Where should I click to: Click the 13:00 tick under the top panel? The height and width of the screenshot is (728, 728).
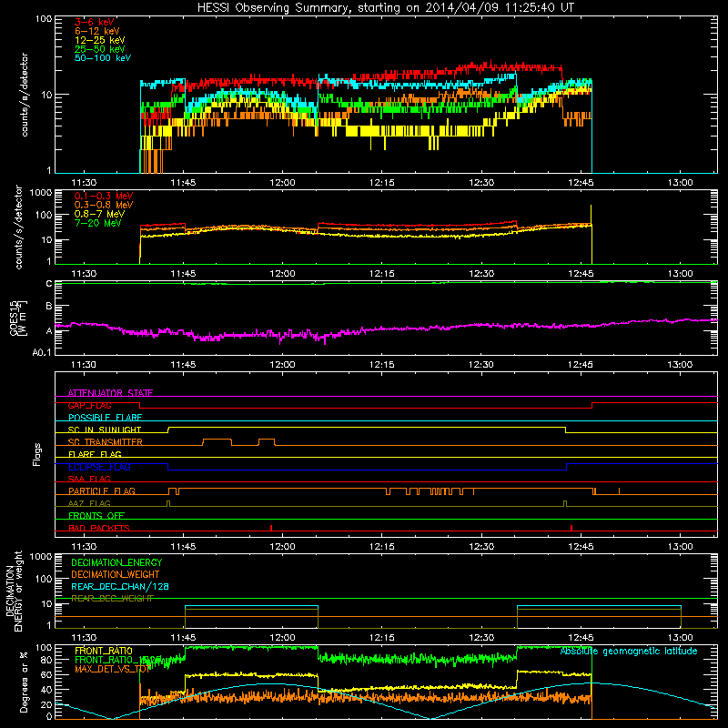(680, 183)
